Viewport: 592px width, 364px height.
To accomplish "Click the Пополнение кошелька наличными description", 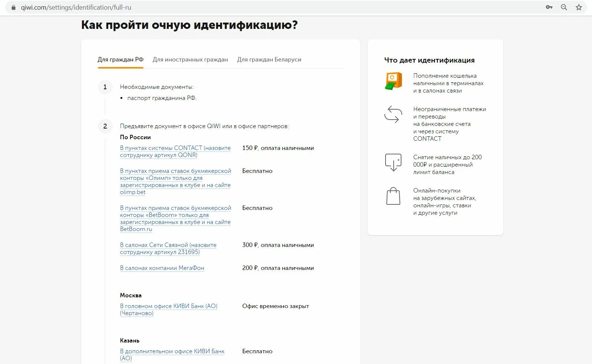I will [449, 83].
